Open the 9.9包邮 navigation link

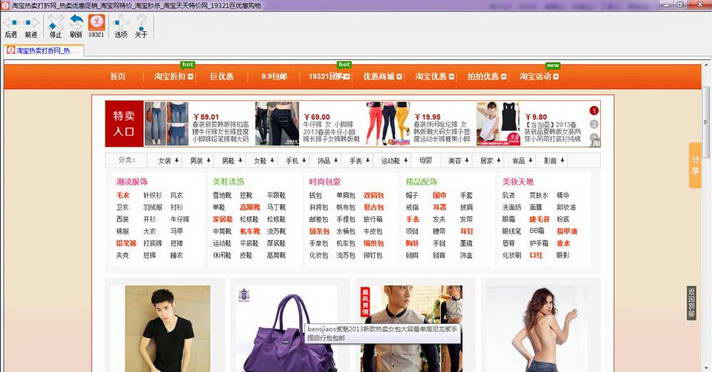(x=274, y=76)
